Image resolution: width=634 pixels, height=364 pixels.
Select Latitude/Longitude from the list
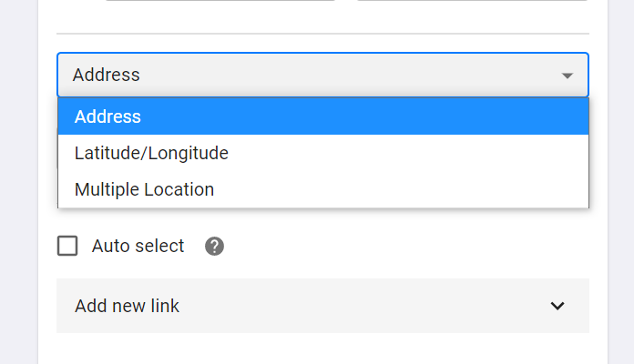pos(323,153)
